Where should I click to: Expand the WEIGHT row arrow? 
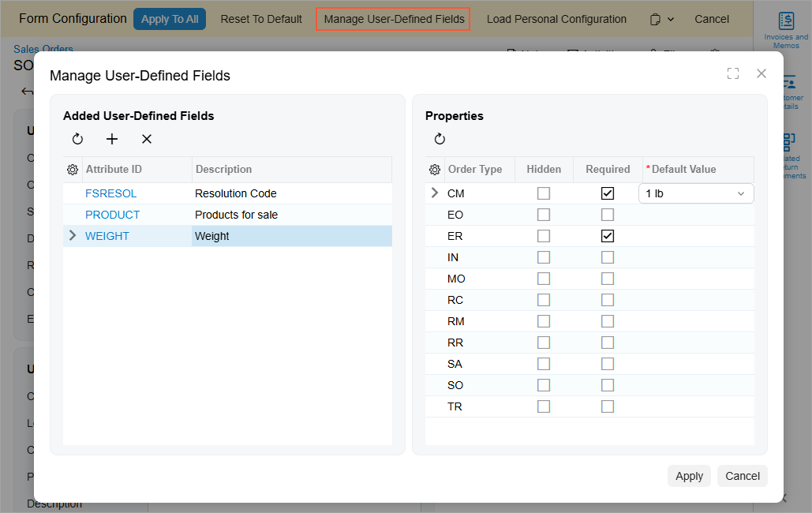tap(73, 236)
